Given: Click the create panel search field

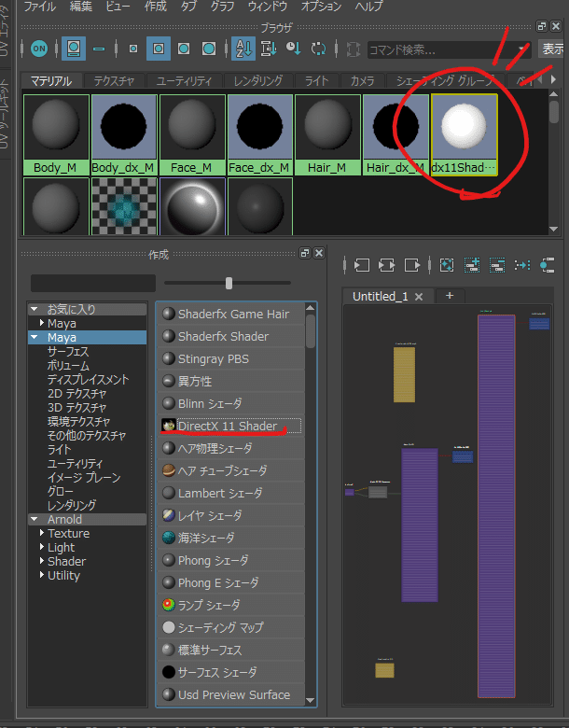Looking at the screenshot, I should pos(93,283).
